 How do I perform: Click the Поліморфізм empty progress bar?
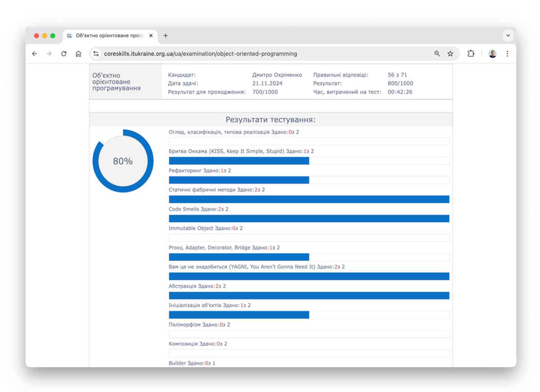[309, 334]
